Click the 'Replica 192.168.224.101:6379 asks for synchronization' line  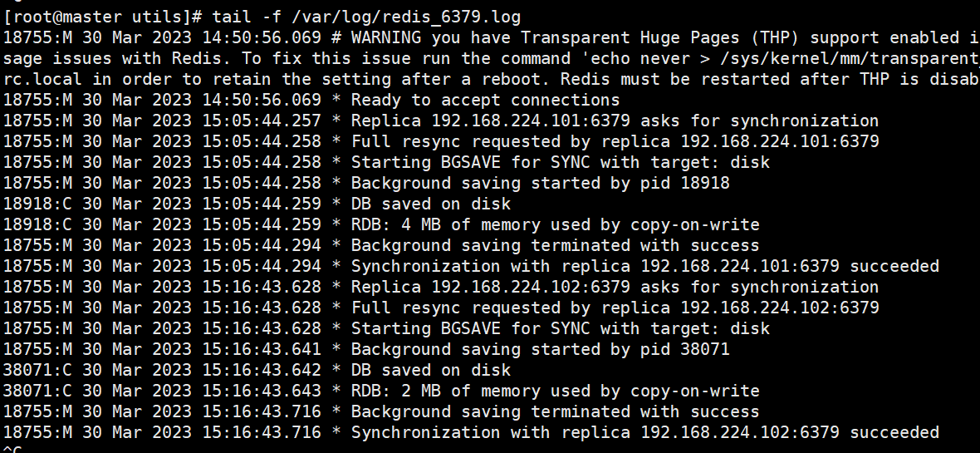click(615, 121)
